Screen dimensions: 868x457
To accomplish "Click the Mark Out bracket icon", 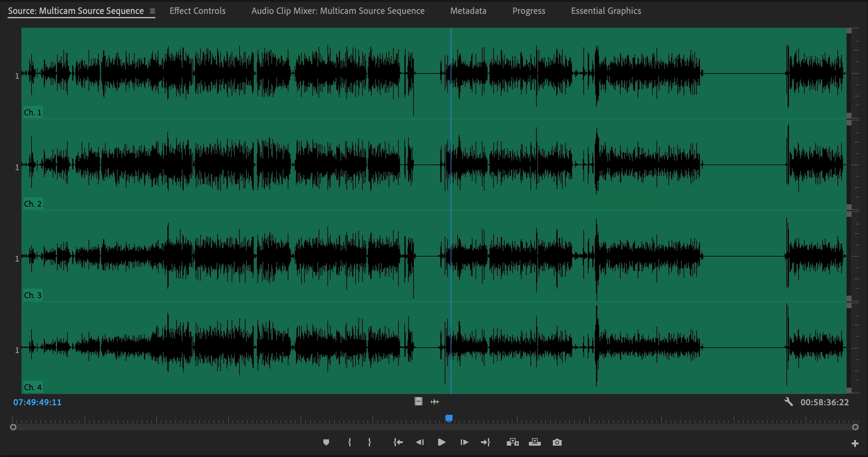I will (x=369, y=442).
